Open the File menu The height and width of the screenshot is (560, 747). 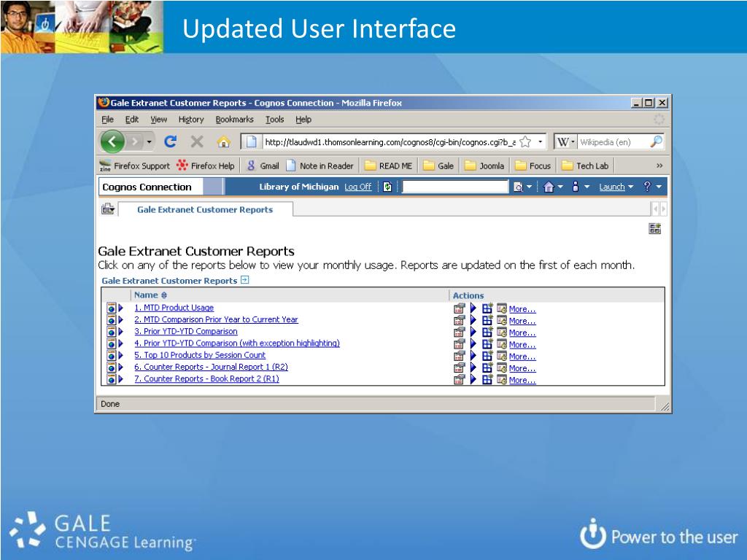click(x=108, y=120)
